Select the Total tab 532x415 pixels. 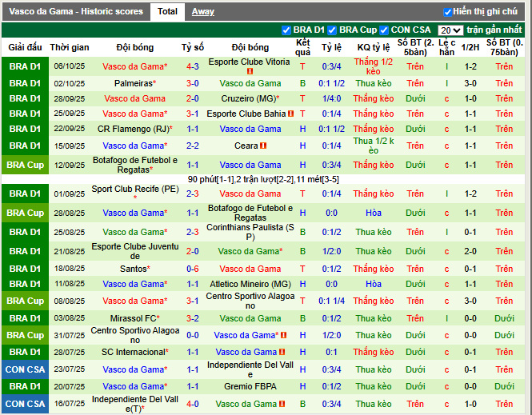tap(167, 12)
